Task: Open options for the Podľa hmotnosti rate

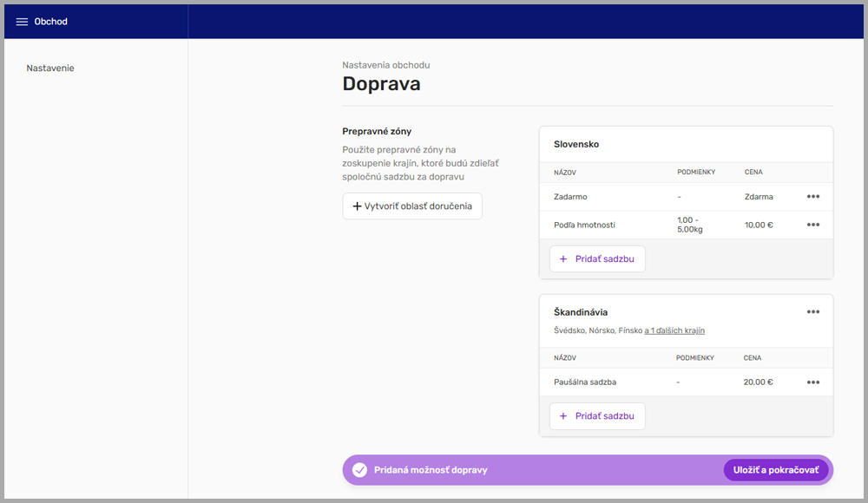Action: tap(813, 224)
